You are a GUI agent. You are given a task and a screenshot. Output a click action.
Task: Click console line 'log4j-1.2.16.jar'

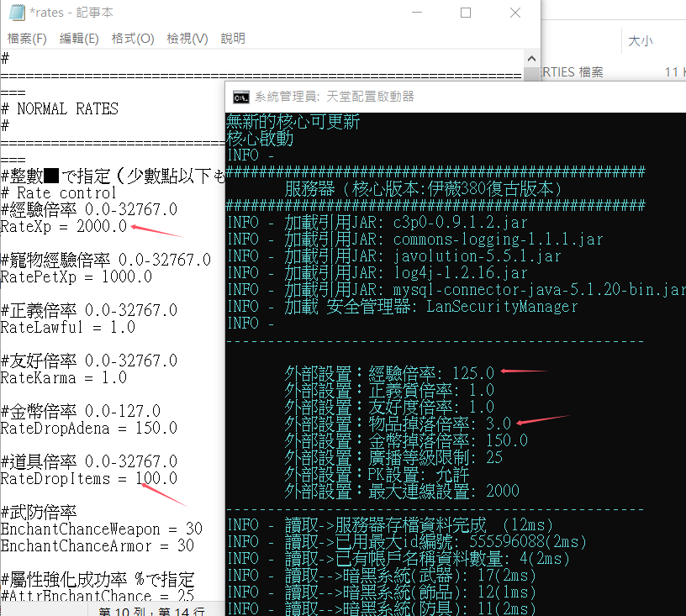[460, 273]
